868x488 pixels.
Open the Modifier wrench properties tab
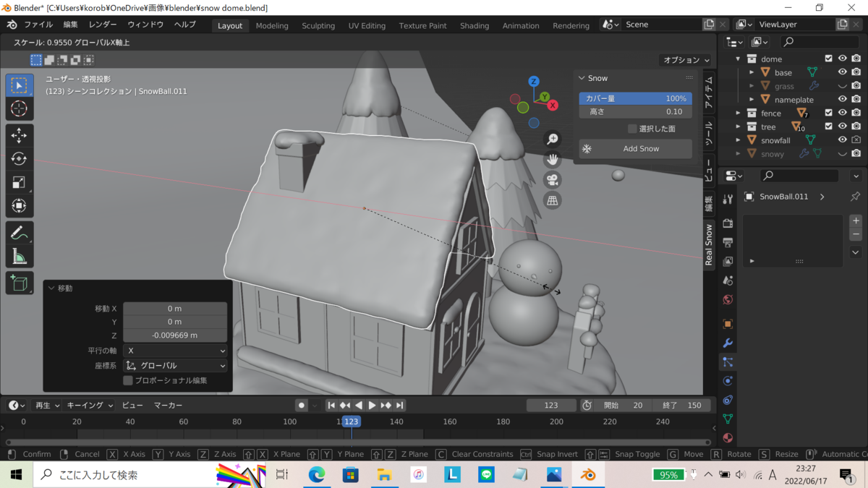tap(728, 343)
